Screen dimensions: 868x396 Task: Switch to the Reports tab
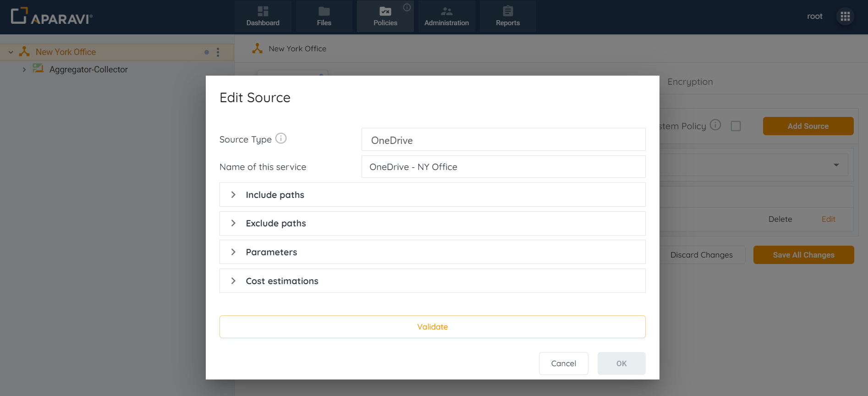[x=507, y=16]
